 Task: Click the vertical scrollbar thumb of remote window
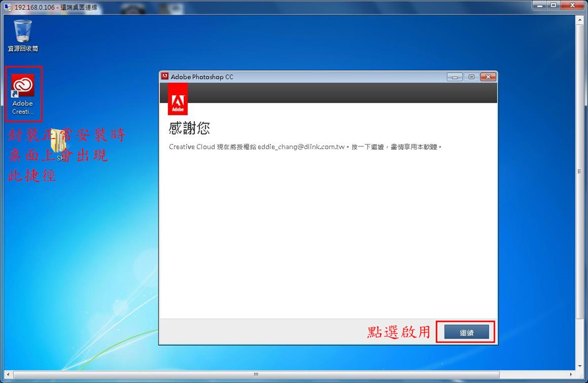point(580,171)
